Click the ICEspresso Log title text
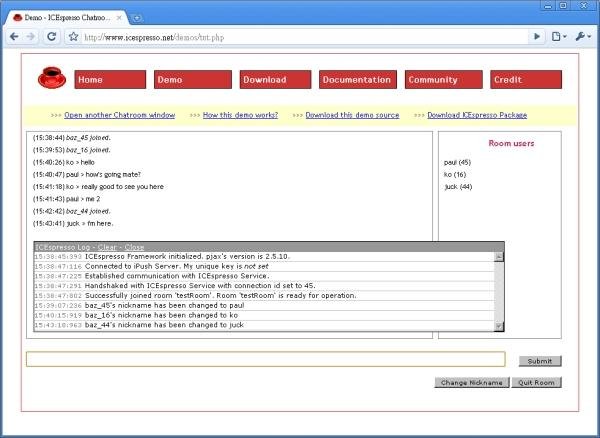The width and height of the screenshot is (600, 438). pyautogui.click(x=62, y=247)
